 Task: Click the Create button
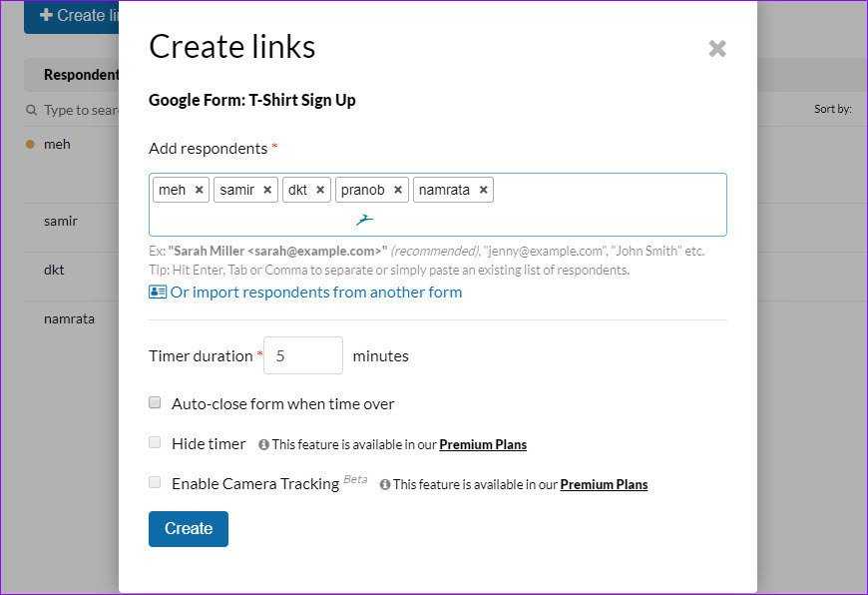(189, 529)
